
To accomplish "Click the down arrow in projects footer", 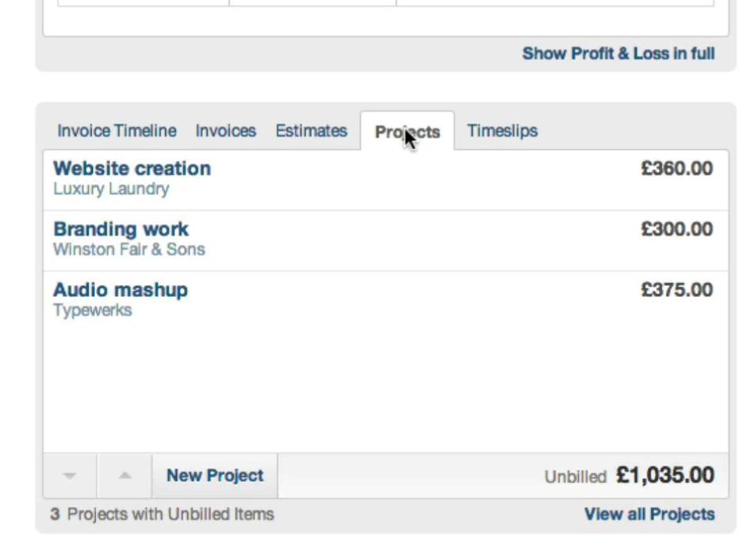I will point(70,475).
